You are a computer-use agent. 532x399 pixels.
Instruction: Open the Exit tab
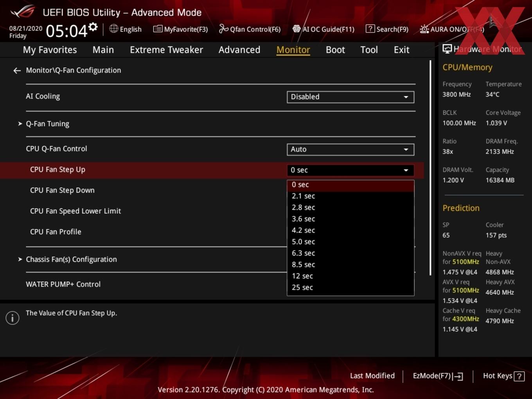pos(401,50)
